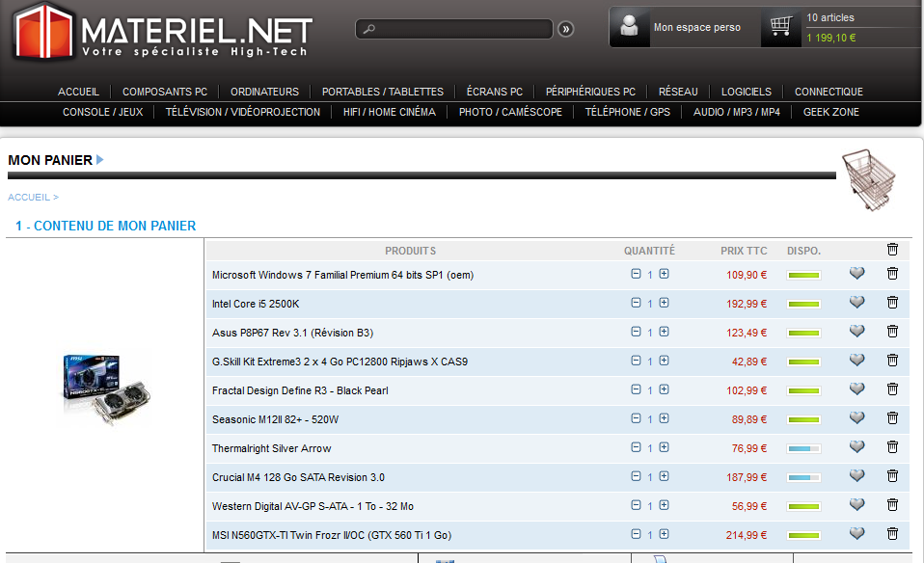Decrease quantity of Fractal Design Define R3
924x563 pixels.
click(x=636, y=389)
